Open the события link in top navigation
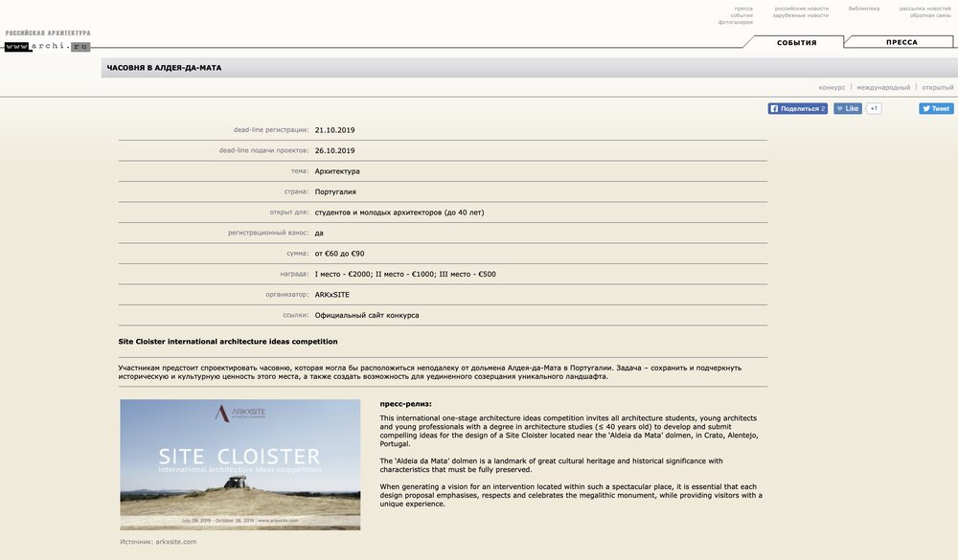This screenshot has width=958, height=560. click(741, 15)
